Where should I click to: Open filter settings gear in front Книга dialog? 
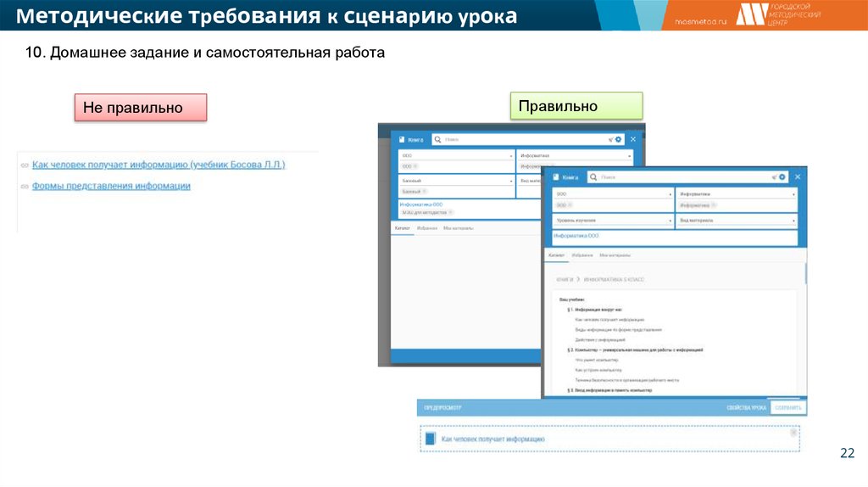pyautogui.click(x=782, y=177)
